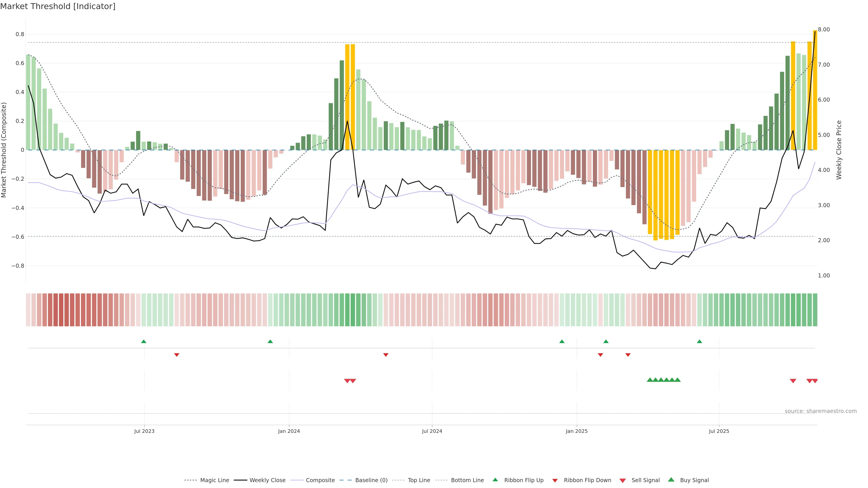Screen dimensions: 868x488
Task: Click the Ribbon Flip Down marker after Jul 2023
Action: (177, 355)
